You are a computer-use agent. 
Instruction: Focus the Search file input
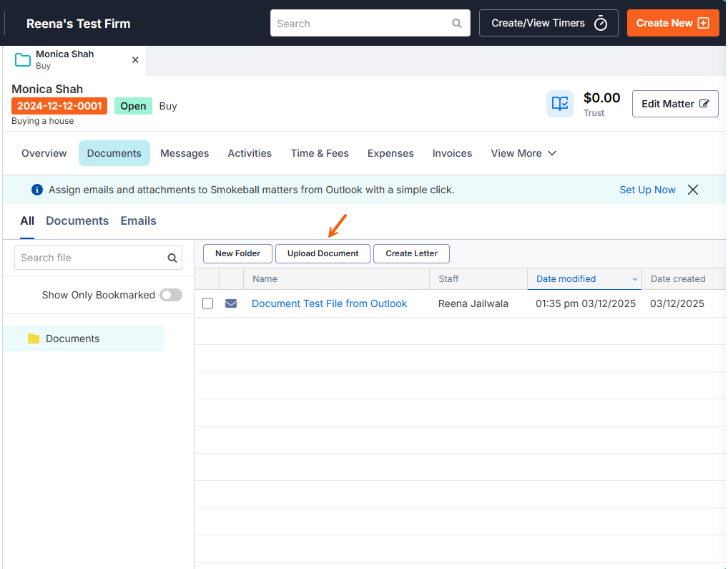98,258
